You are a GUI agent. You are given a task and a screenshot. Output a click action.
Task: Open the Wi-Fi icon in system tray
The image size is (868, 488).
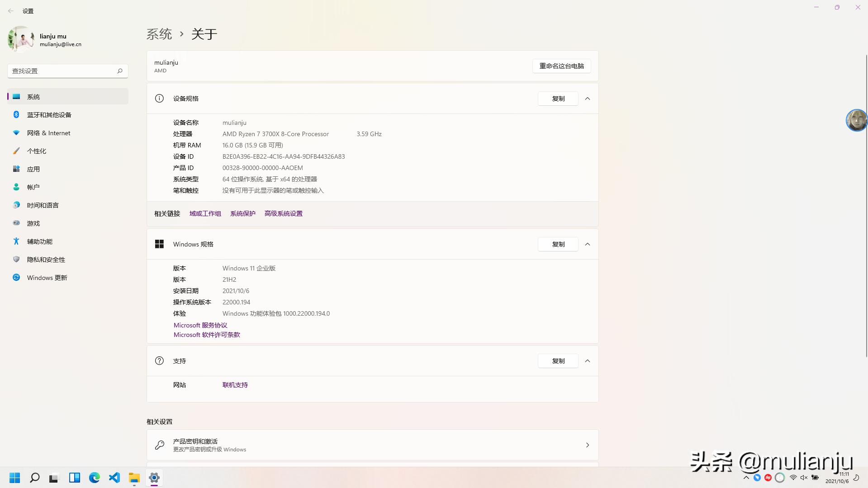click(x=792, y=478)
